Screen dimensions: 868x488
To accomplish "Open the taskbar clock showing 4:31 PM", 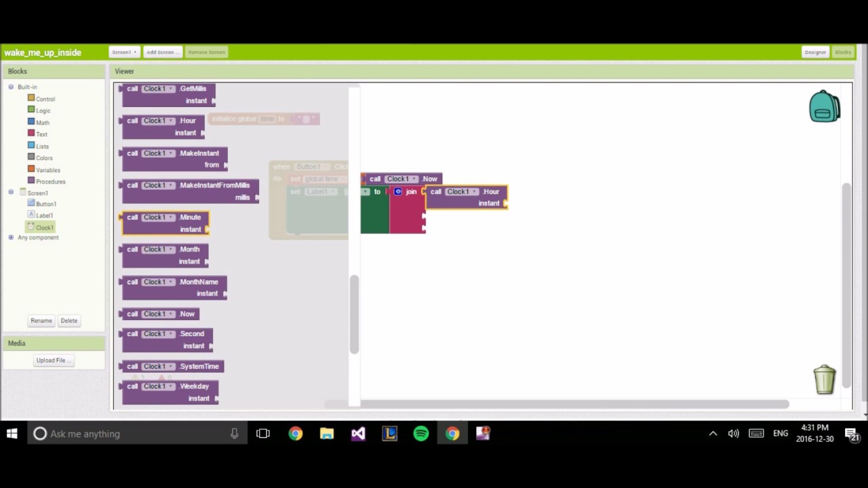I will click(x=815, y=433).
